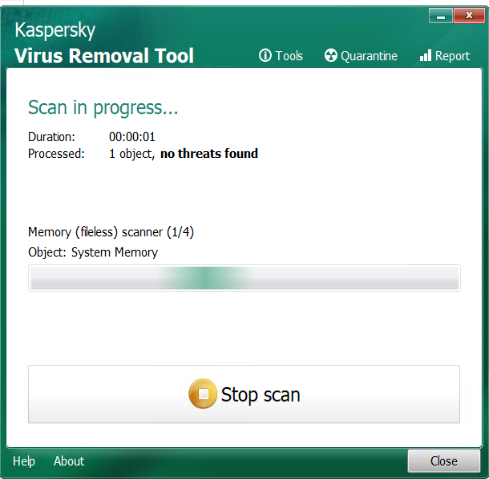This screenshot has width=489, height=479.
Task: Click the 'Scan in progress...' heading
Action: [x=103, y=108]
